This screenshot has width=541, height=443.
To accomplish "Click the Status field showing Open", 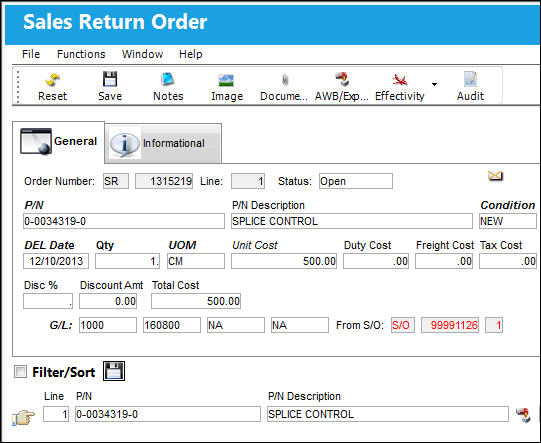I will click(356, 181).
